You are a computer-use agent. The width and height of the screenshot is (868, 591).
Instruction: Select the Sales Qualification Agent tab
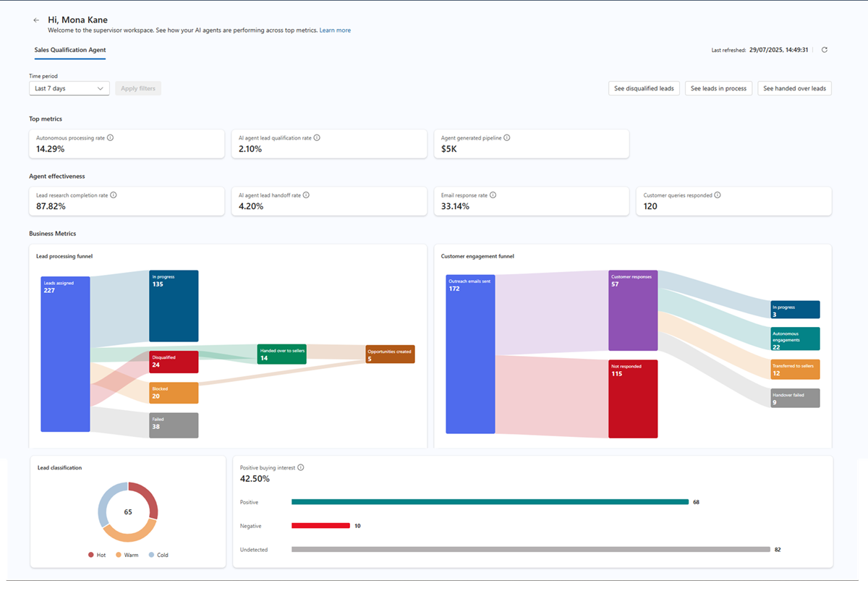coord(70,50)
